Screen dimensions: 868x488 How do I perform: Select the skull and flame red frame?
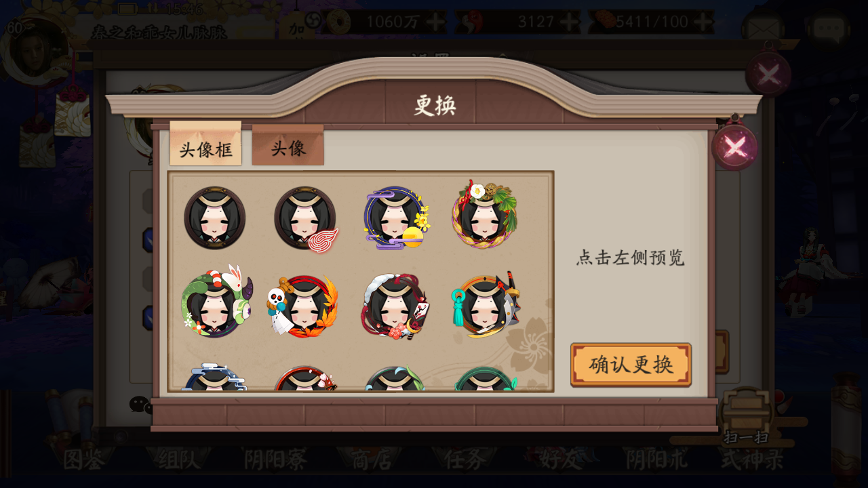(302, 305)
